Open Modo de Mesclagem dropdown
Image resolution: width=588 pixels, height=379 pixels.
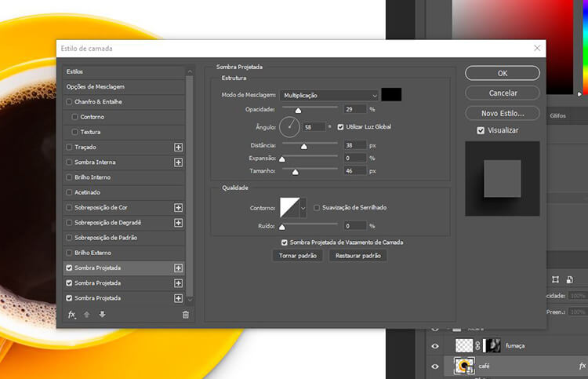pos(328,95)
